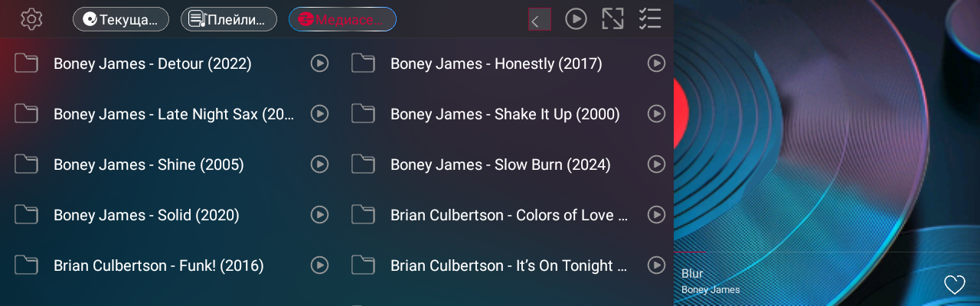Select the Медиасеть tab
This screenshot has width=980, height=306.
point(342,19)
